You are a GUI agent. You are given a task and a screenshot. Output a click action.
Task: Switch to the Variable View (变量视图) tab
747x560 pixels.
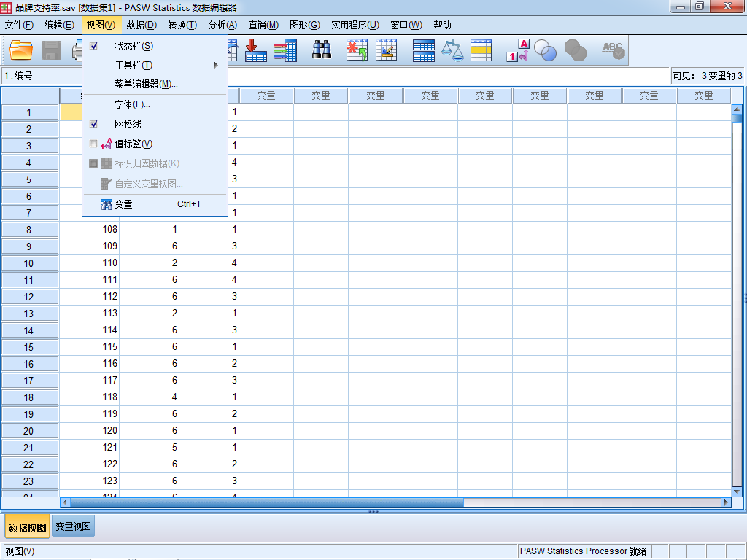click(x=73, y=526)
